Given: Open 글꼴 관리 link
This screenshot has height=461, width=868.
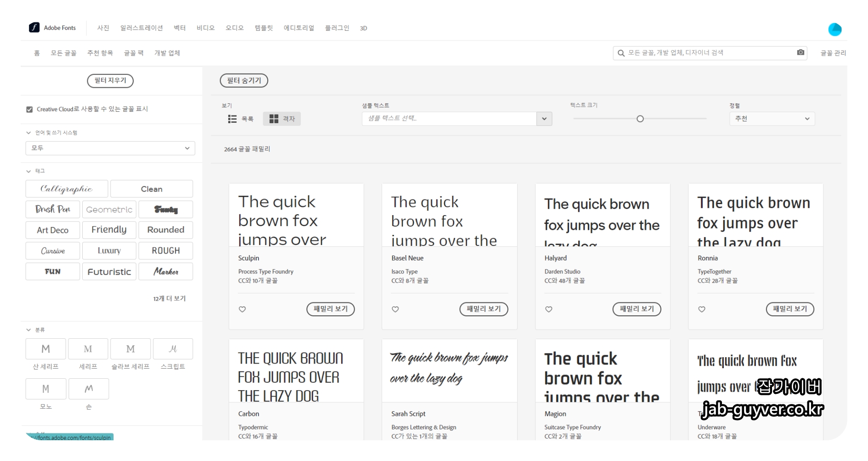Looking at the screenshot, I should (833, 53).
